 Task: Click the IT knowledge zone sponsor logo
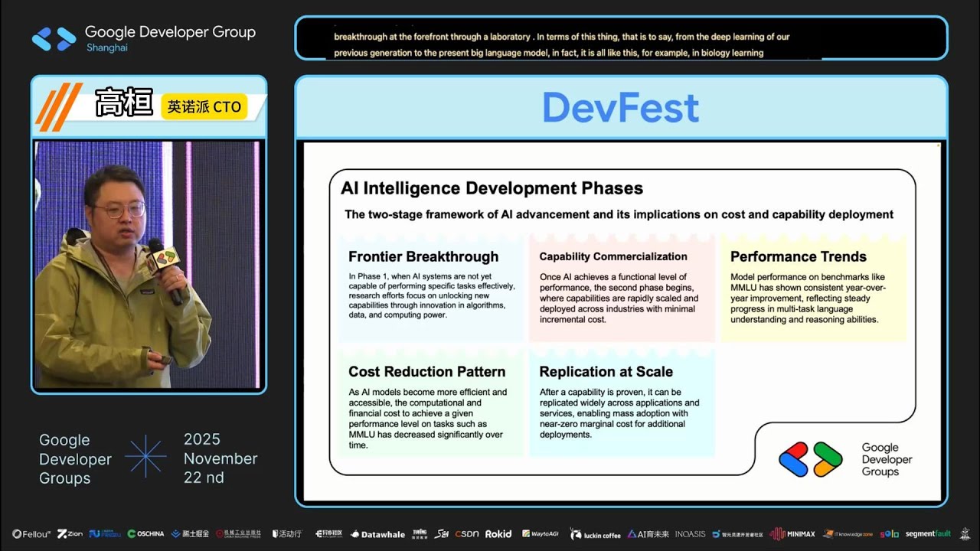click(x=848, y=534)
